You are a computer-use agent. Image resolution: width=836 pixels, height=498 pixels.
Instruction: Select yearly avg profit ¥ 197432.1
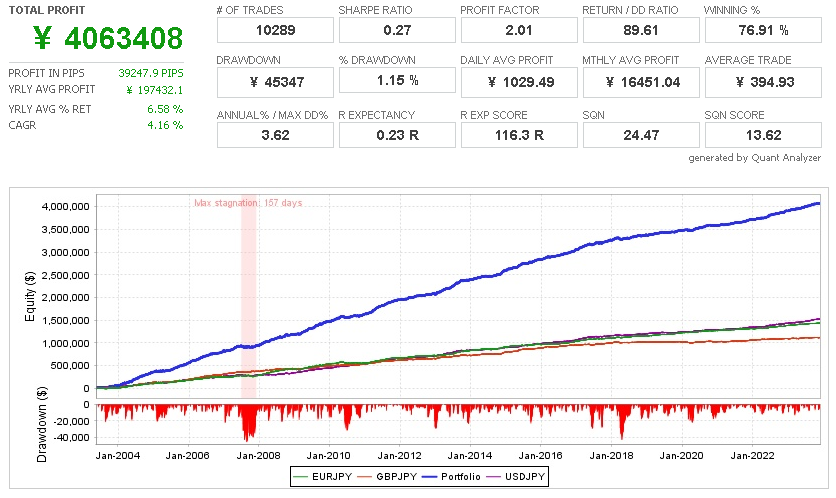pos(155,90)
